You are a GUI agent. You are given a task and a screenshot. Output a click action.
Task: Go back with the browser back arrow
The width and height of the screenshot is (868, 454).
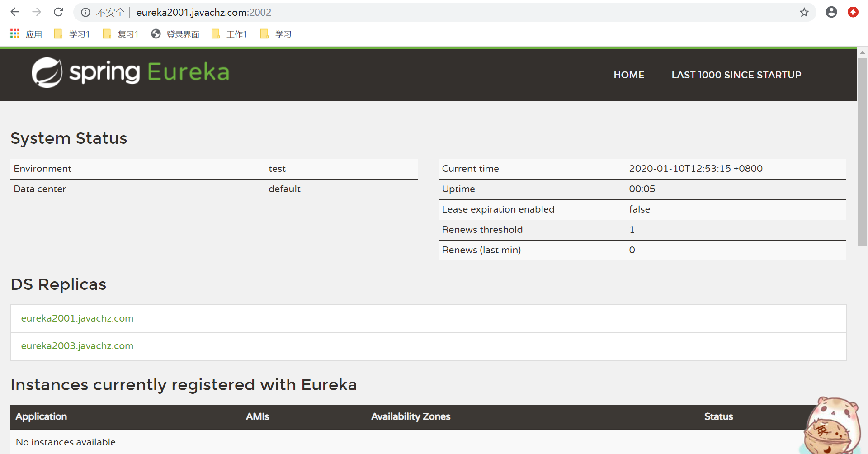(x=15, y=12)
